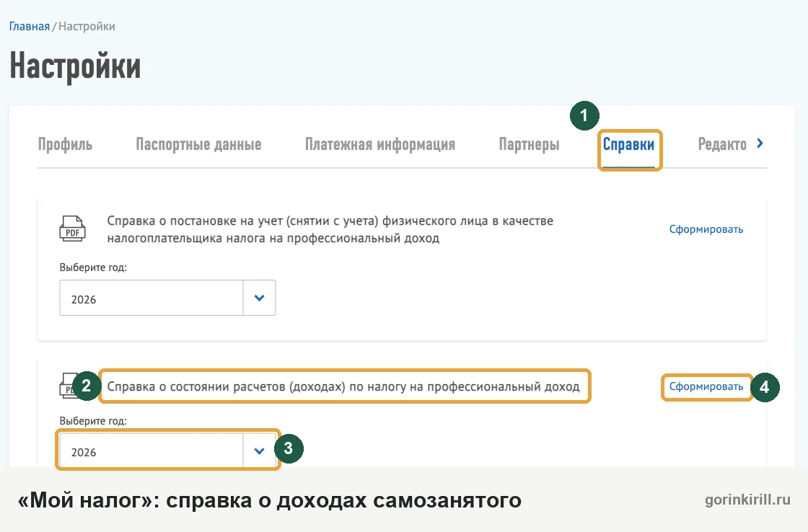This screenshot has width=808, height=532.
Task: Click the "Справка о состоянии расчетов" title
Action: pos(343,386)
